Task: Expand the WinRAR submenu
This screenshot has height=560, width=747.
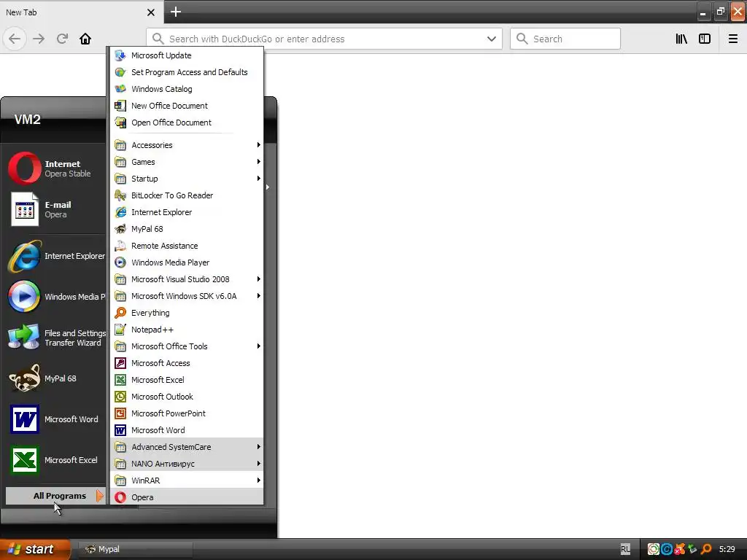Action: pos(187,480)
